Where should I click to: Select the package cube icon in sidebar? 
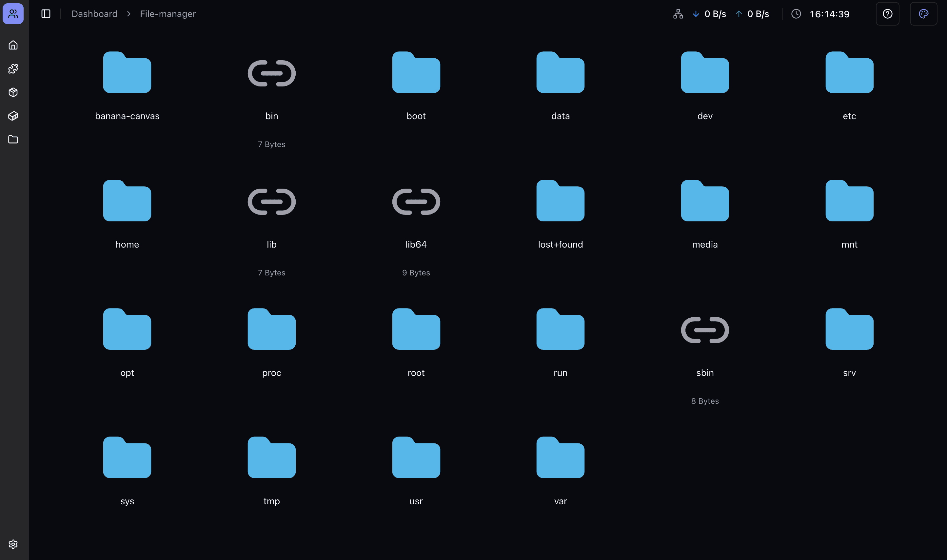point(13,92)
